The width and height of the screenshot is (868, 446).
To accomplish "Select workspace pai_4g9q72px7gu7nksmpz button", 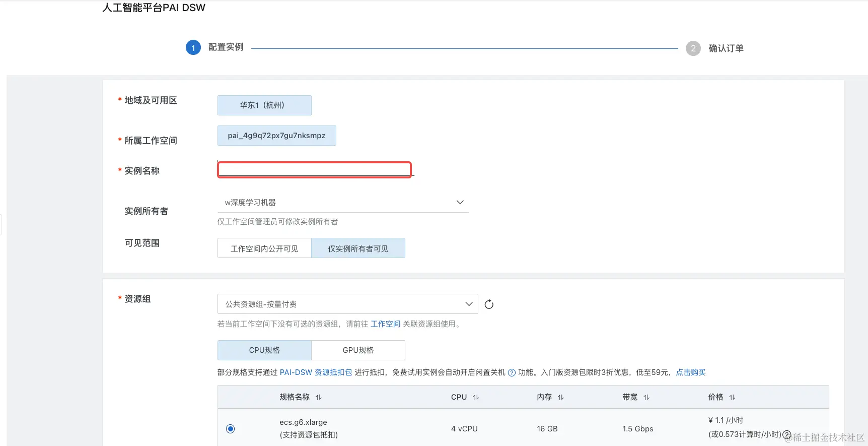I will pyautogui.click(x=276, y=136).
